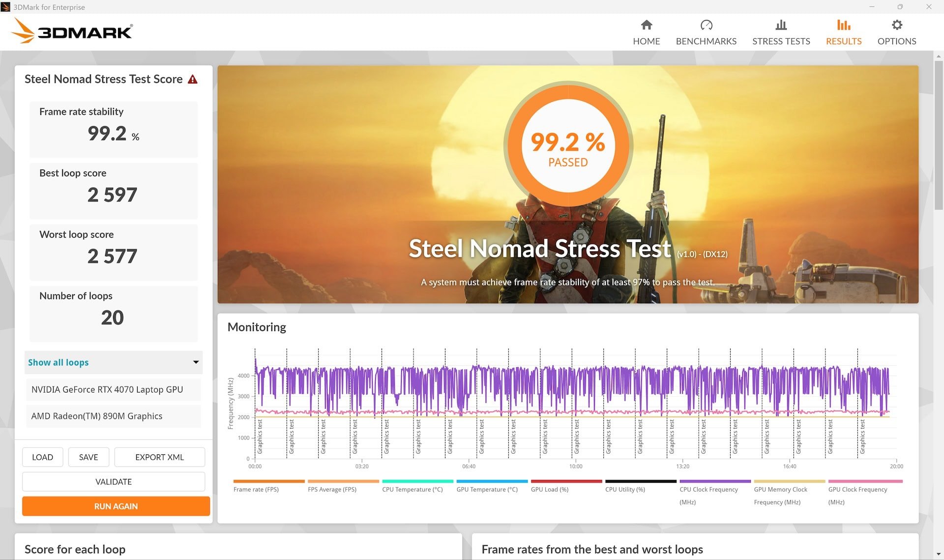Select the RESULTS icon

pos(843,25)
